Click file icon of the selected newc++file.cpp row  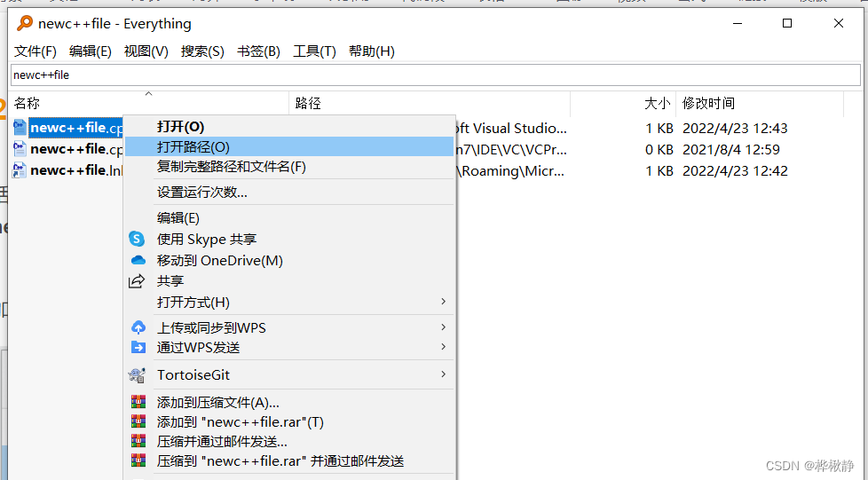coord(20,128)
